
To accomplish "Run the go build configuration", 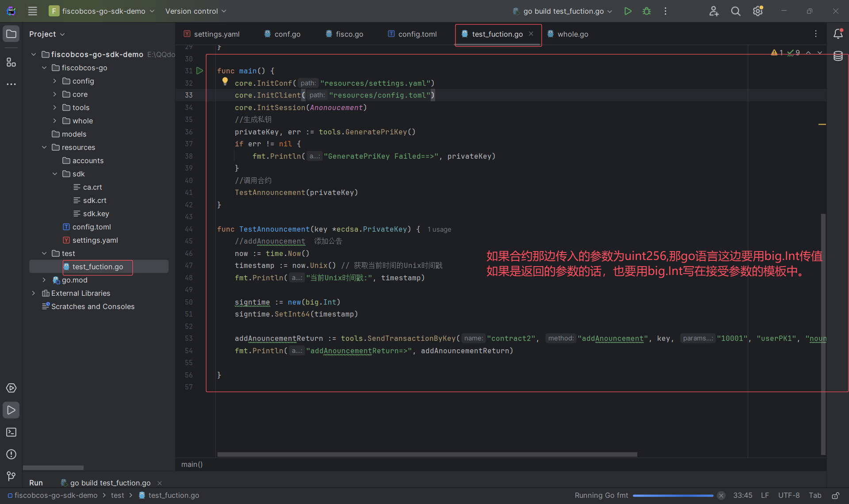I will point(627,11).
